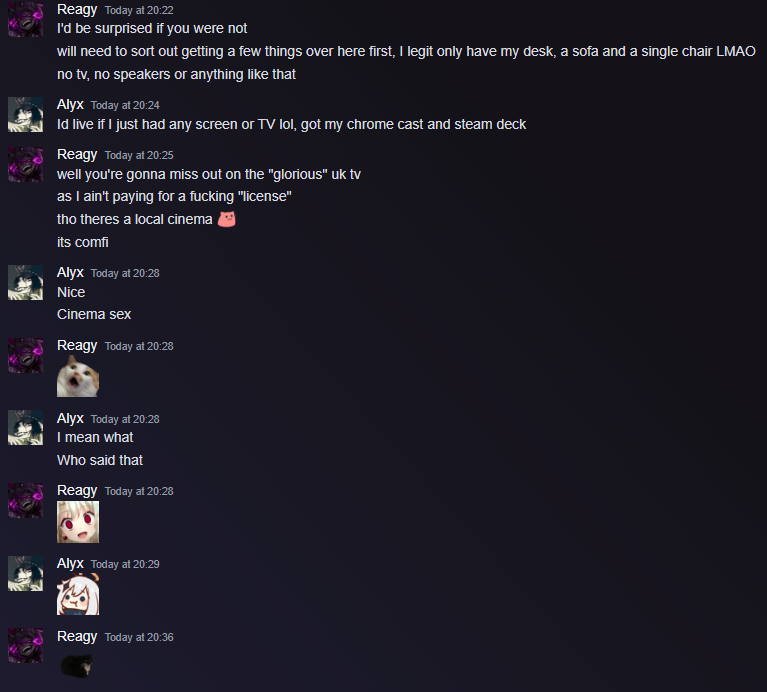The image size is (767, 692).
Task: Click Alyx's avatar at the 20:24 message
Action: tap(25, 114)
